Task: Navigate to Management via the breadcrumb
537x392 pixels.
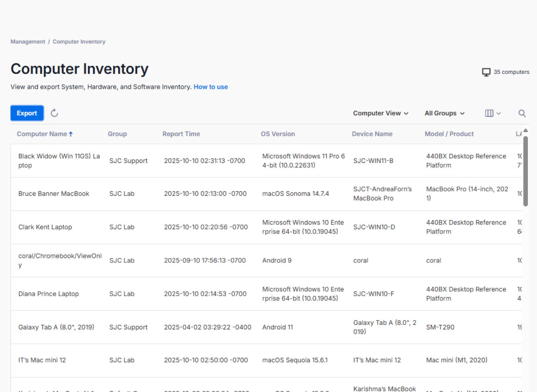Action: click(x=28, y=41)
